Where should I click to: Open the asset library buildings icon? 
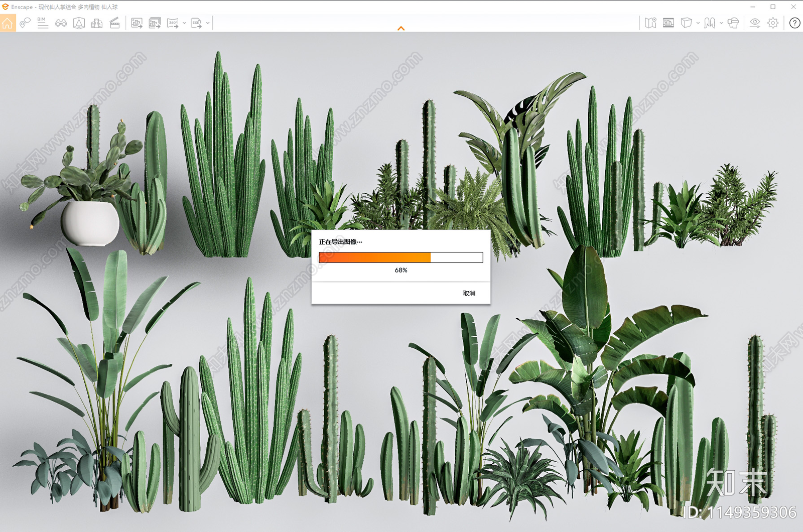click(97, 23)
